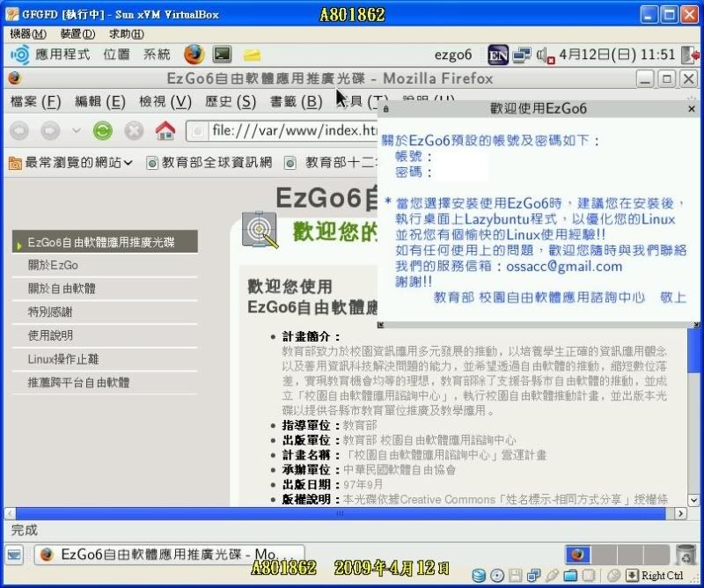Click the show desktop icon in bottom panel
Viewport: 704px width, 588px height.
click(14, 555)
